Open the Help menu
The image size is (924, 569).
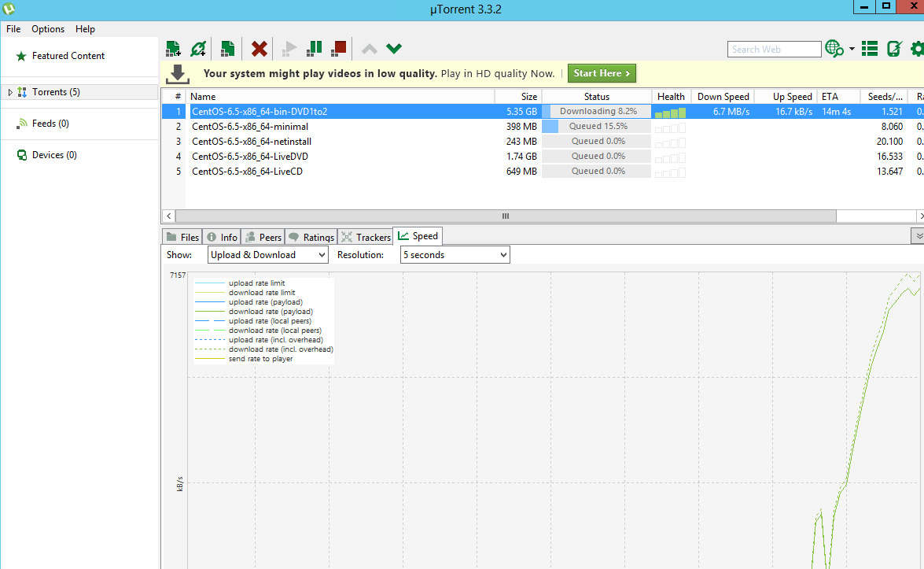pyautogui.click(x=85, y=29)
